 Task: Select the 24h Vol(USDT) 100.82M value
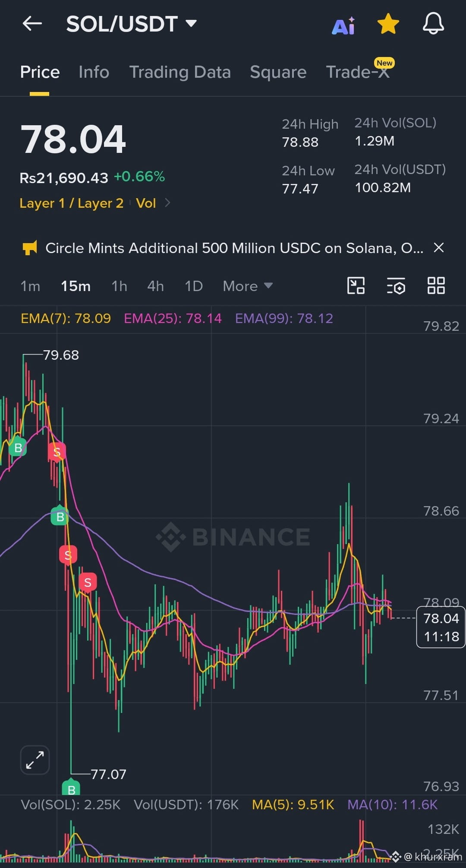tap(382, 187)
